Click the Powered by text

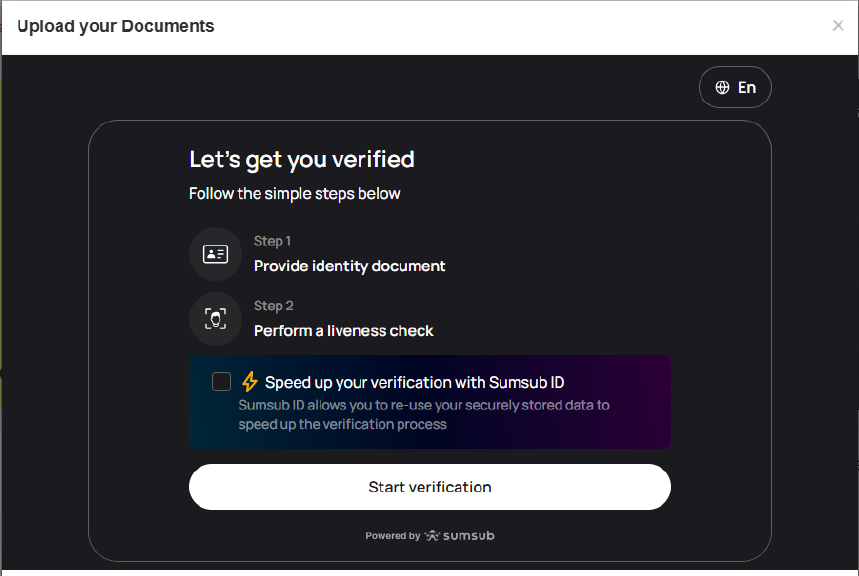(x=393, y=536)
